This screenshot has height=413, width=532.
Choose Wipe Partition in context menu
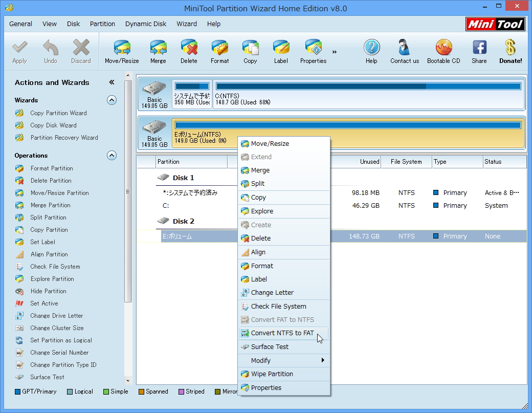[284, 374]
